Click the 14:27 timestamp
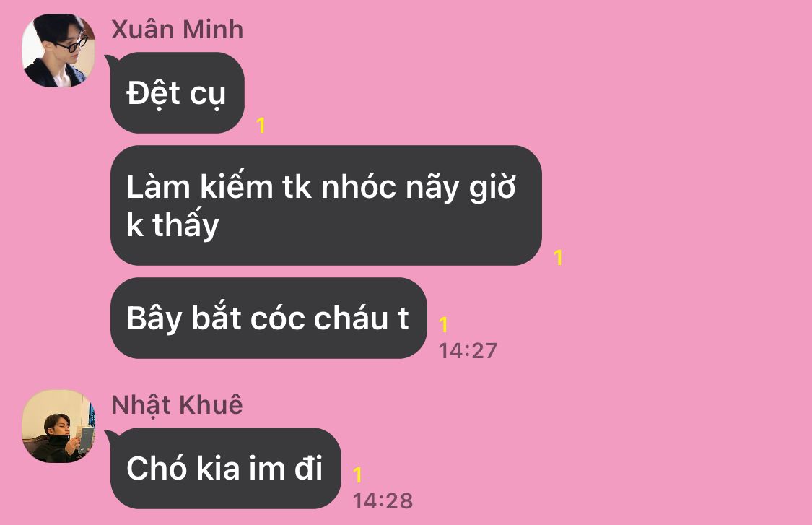The width and height of the screenshot is (812, 525). [468, 351]
